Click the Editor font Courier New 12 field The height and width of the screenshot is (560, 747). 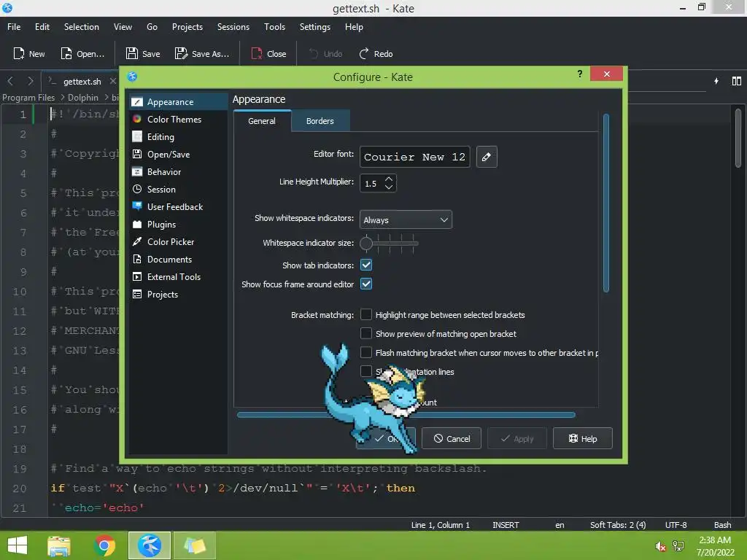tap(415, 157)
